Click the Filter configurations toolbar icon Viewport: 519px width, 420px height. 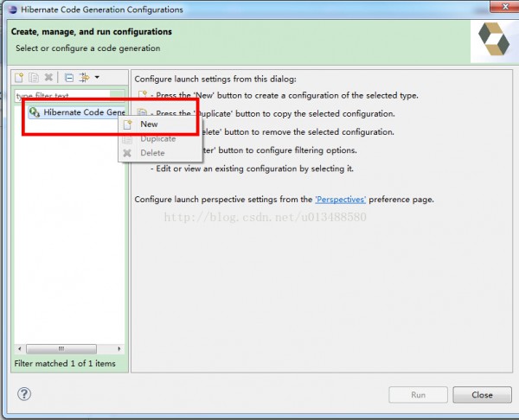tap(84, 78)
